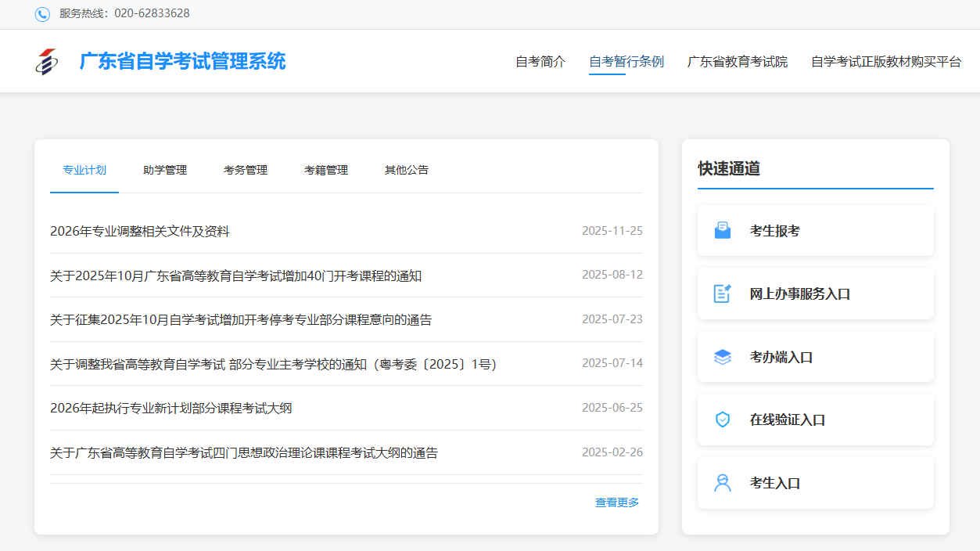Click the 考办端入口 layers icon
The width and height of the screenshot is (980, 551).
point(723,357)
